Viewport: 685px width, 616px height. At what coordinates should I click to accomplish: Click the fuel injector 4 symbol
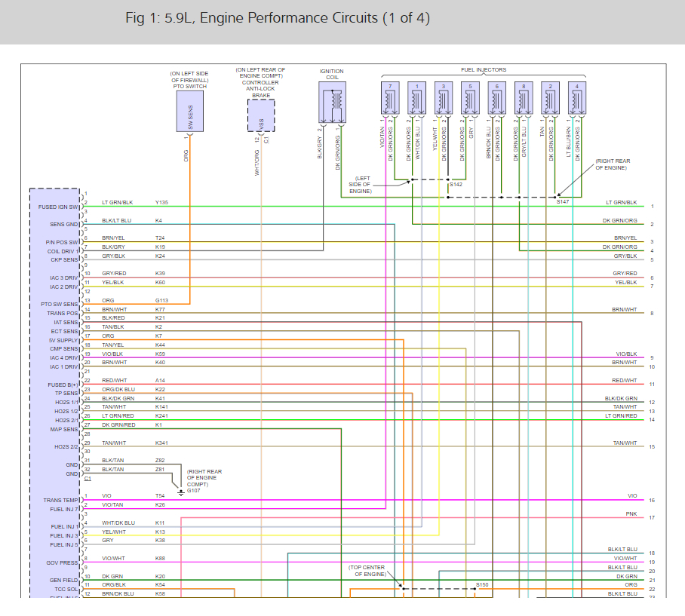tap(577, 98)
